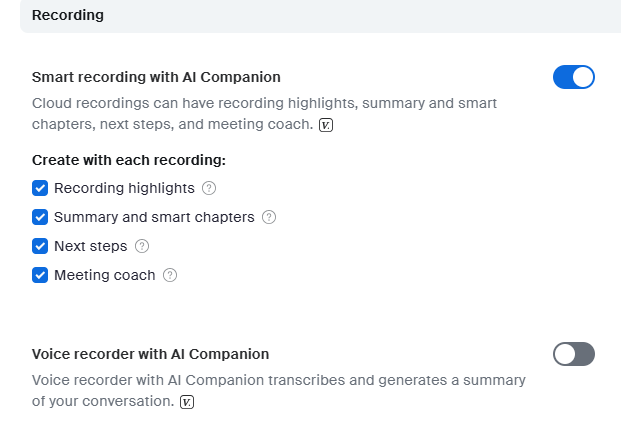
Task: Open help icon next to Recording highlights
Action: (209, 188)
